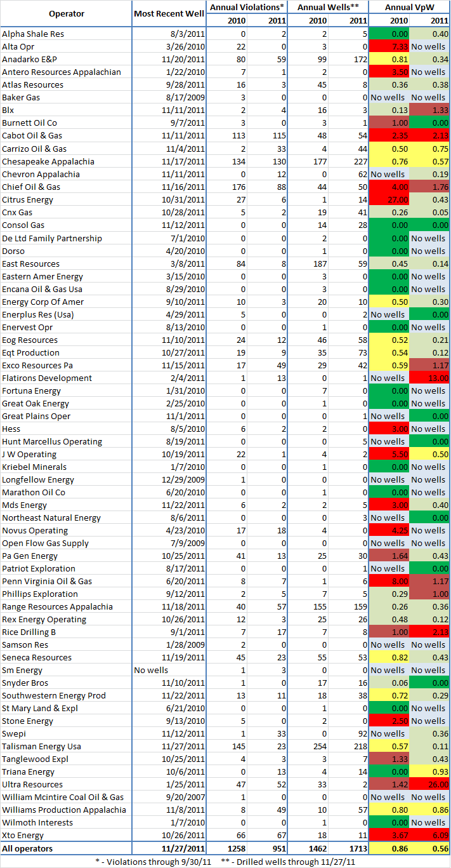
Task: Select the All operators total row label
Action: click(66, 848)
